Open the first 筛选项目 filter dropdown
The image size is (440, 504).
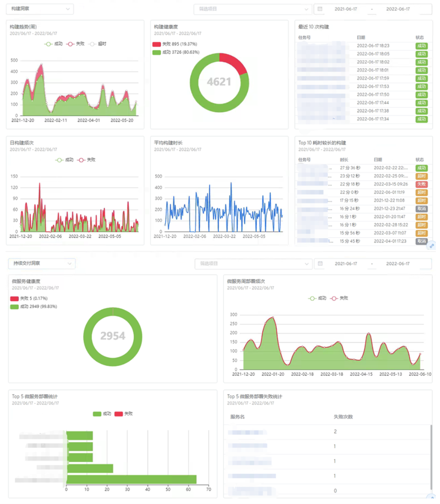coord(253,9)
